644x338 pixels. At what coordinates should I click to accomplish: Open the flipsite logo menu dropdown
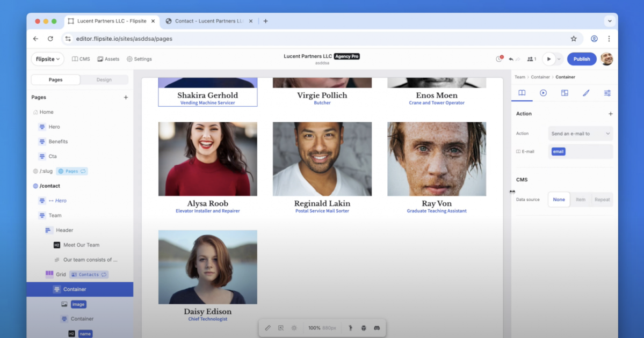point(48,59)
